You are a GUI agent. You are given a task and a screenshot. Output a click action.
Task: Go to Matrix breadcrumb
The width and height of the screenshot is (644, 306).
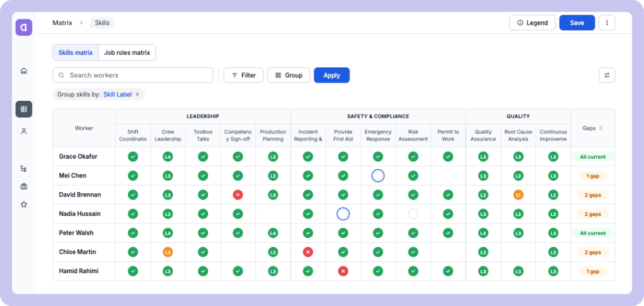pos(62,23)
